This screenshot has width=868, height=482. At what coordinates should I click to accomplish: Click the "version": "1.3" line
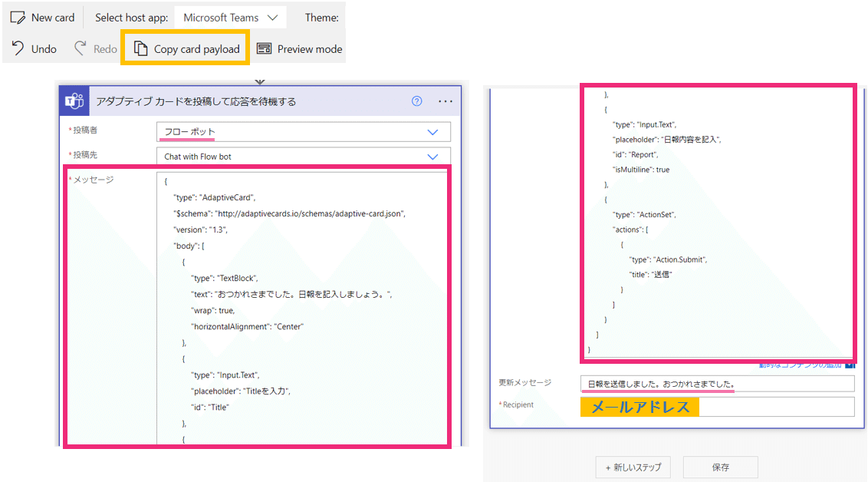click(x=200, y=229)
